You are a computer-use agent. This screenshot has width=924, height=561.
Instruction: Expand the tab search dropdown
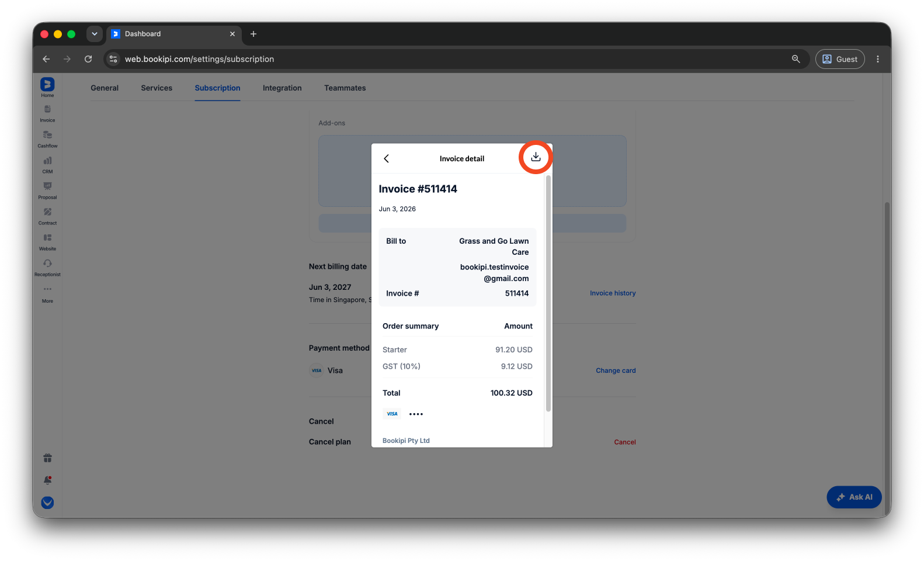95,34
